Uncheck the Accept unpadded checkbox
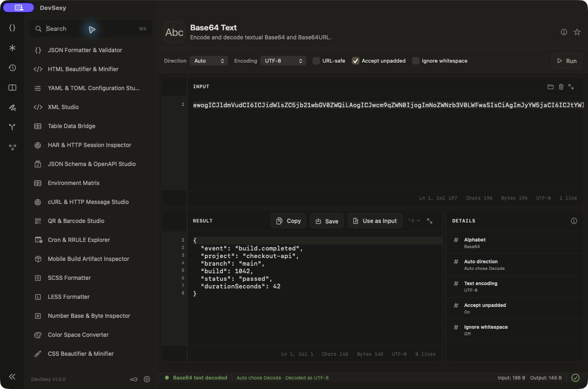 click(356, 61)
